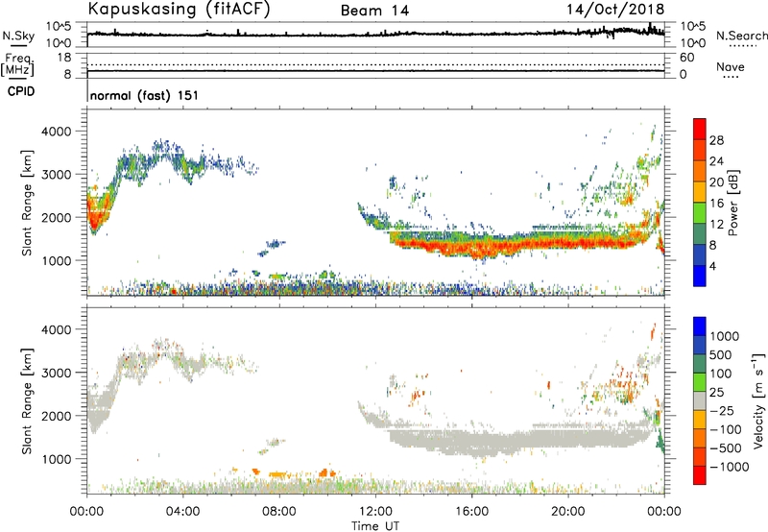Click the grey band of velocity colorbar
Viewport: 768px width, 532px height.
point(700,400)
